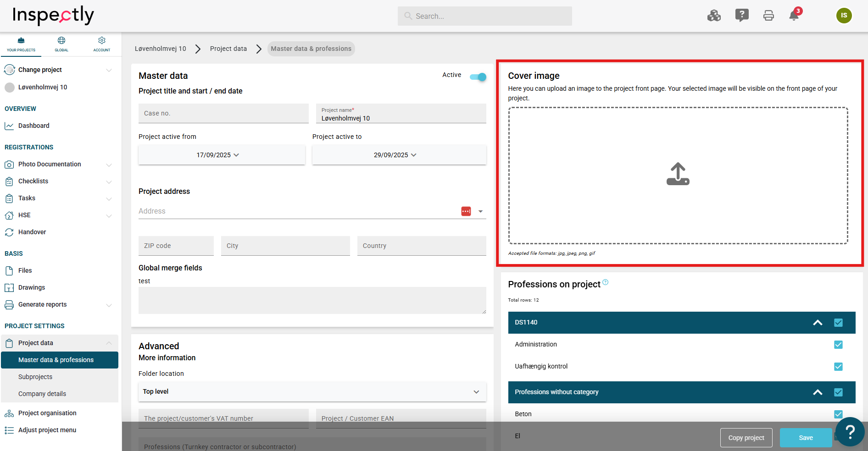This screenshot has width=868, height=451.
Task: Click the red icon in the Address field
Action: pyautogui.click(x=466, y=211)
